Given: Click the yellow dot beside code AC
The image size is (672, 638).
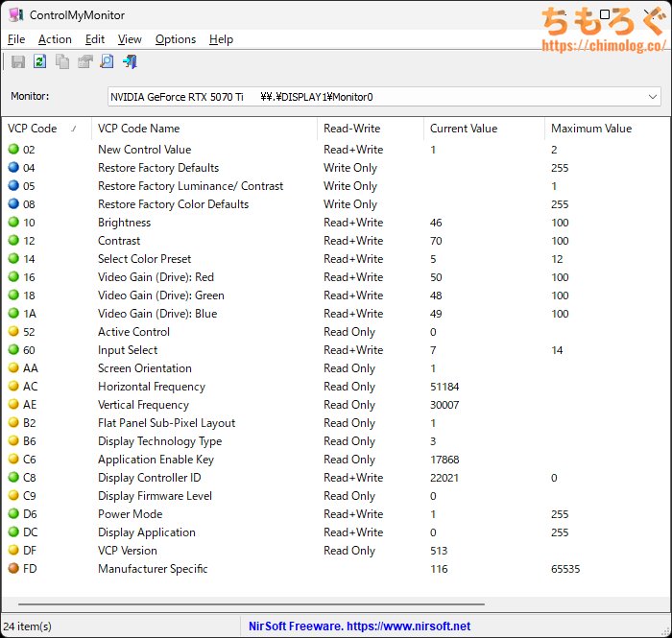Looking at the screenshot, I should [x=13, y=386].
